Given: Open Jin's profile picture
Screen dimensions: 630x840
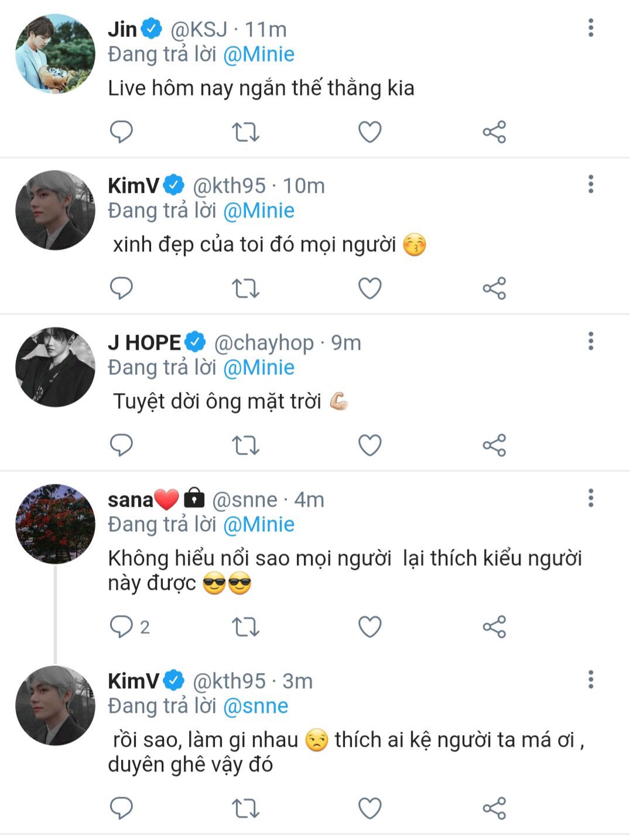Looking at the screenshot, I should (55, 54).
